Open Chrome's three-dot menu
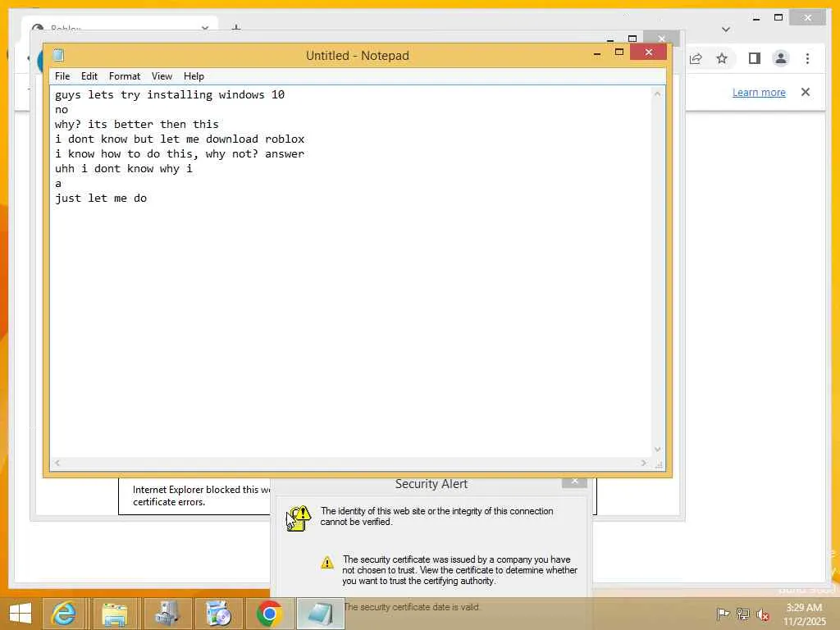 (x=807, y=58)
